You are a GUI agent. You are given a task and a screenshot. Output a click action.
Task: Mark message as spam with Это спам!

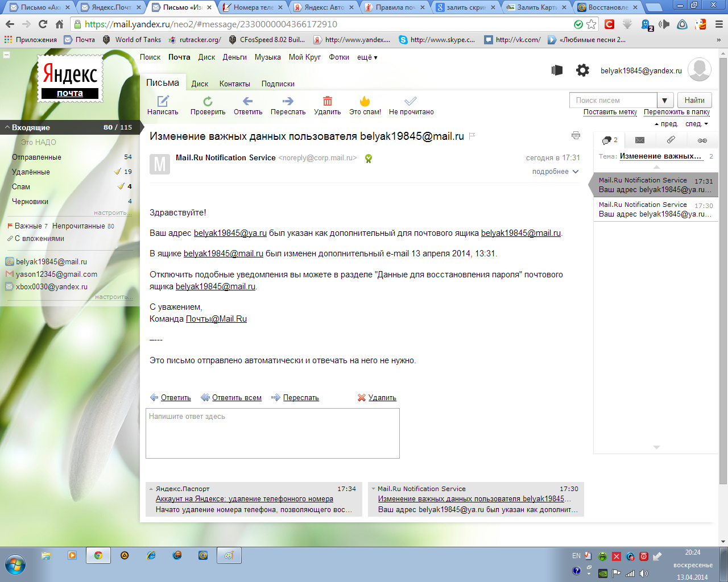(365, 106)
